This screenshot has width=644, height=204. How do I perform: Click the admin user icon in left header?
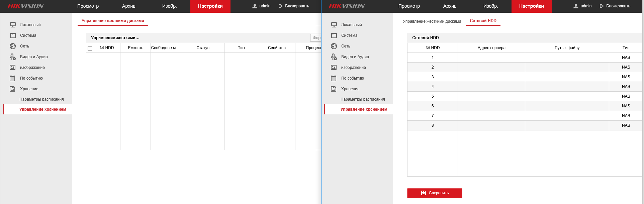(x=255, y=6)
